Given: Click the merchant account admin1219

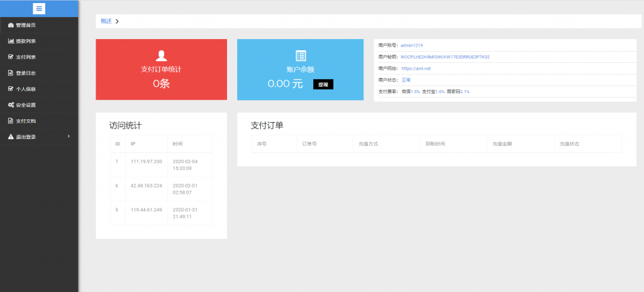Looking at the screenshot, I should [413, 45].
